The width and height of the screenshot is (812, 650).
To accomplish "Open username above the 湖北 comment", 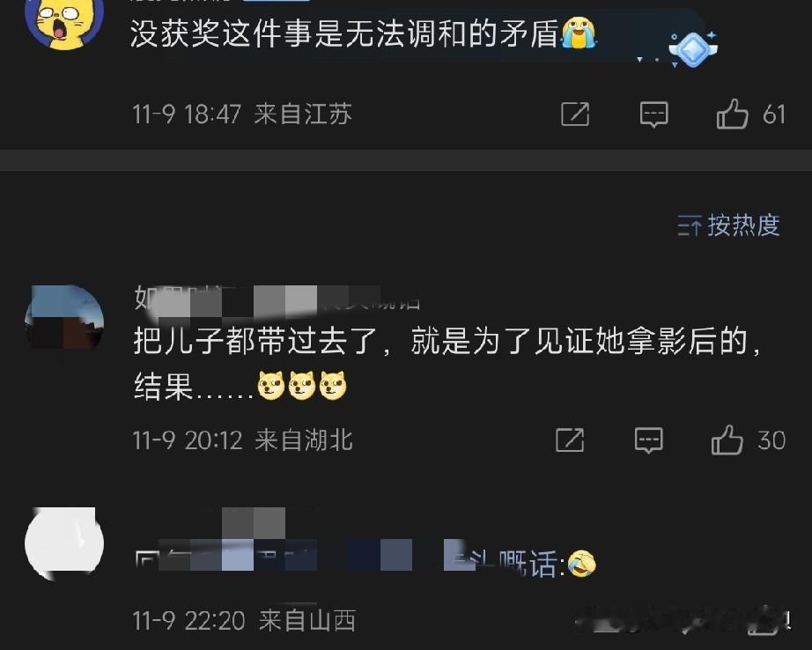I will click(x=277, y=299).
